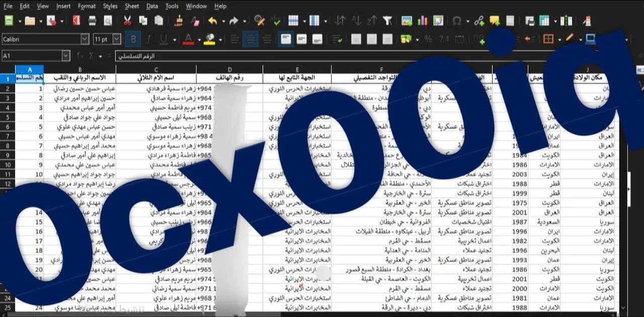
Task: Select row header 10
Action: 8,165
